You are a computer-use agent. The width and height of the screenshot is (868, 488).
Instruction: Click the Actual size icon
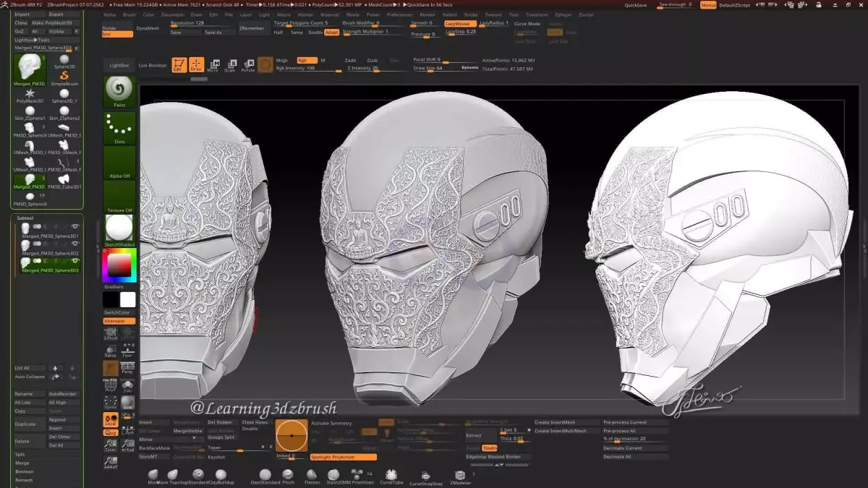127,445
